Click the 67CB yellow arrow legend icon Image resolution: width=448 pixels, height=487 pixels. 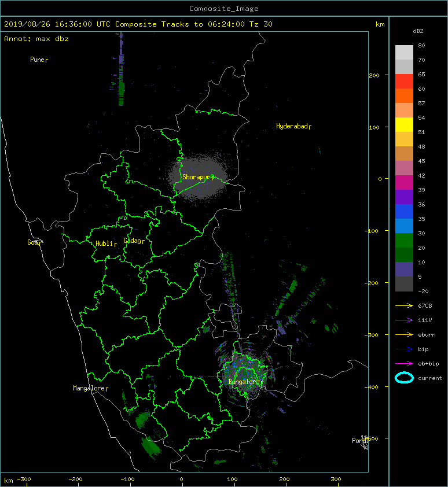[x=404, y=305]
